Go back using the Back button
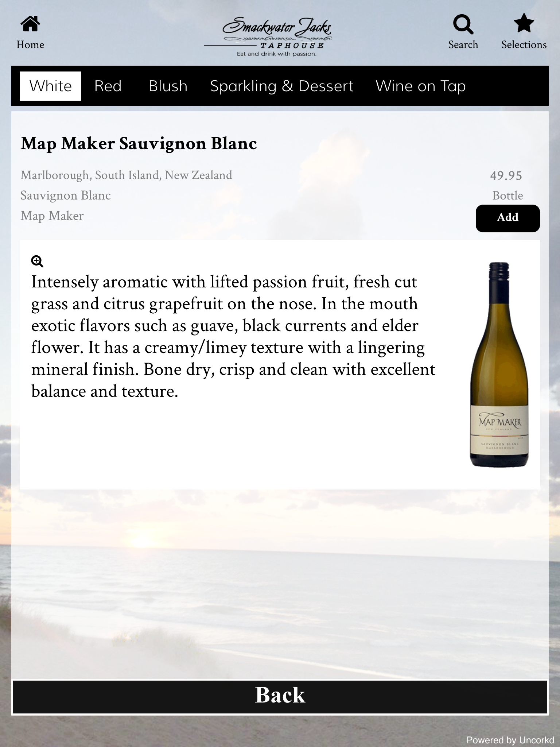This screenshot has width=560, height=747. click(x=280, y=696)
